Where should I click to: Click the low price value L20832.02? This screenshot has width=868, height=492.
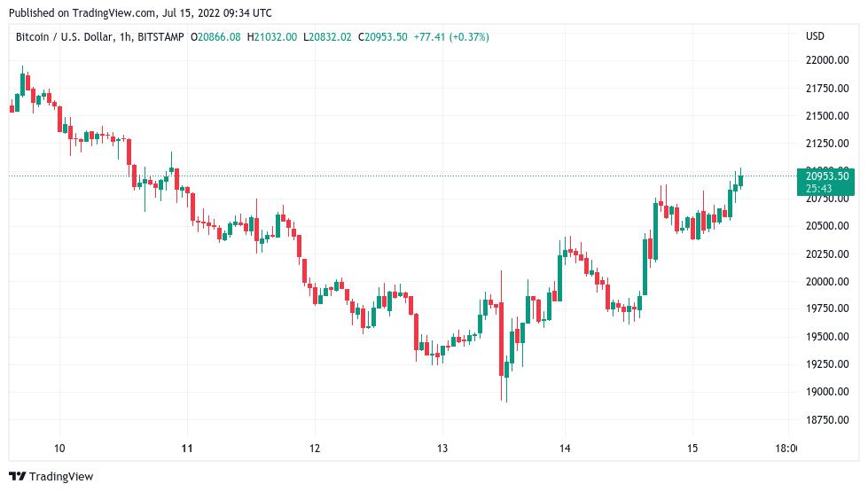point(328,37)
